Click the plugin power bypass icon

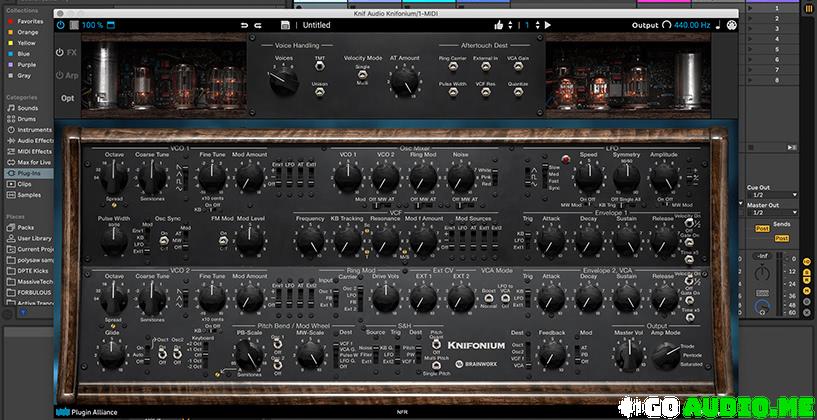pyautogui.click(x=61, y=25)
